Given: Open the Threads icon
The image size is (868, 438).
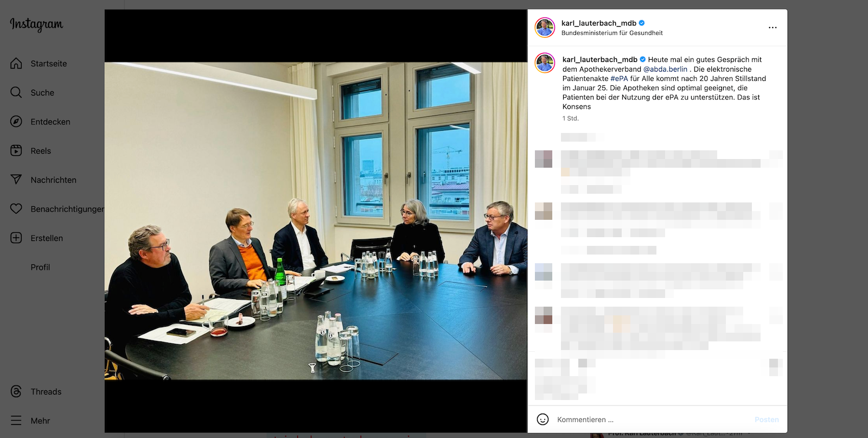Looking at the screenshot, I should 16,391.
